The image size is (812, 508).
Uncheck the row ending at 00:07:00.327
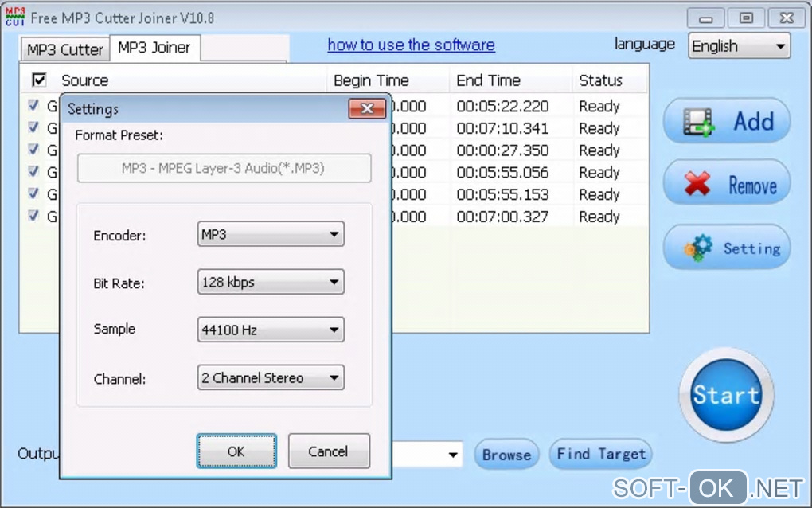click(33, 216)
